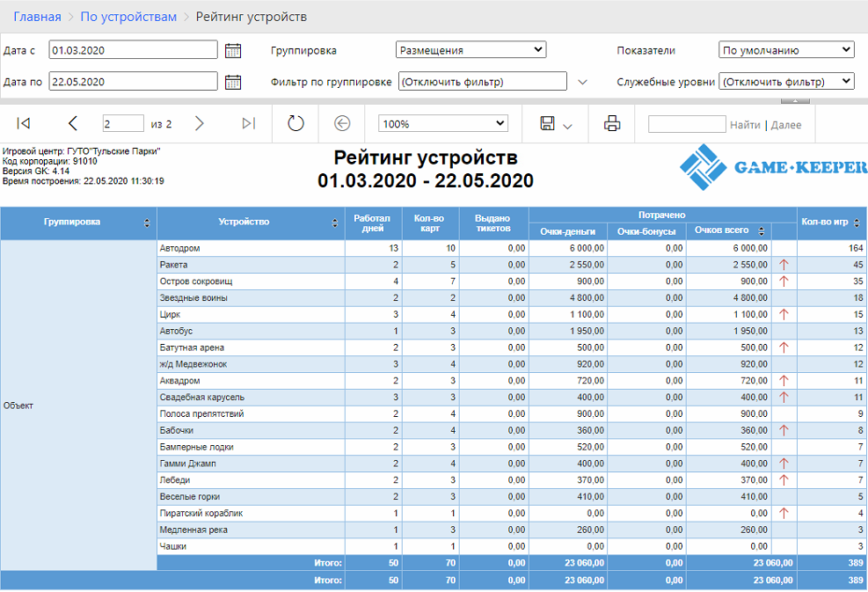Click Дата с input field
Image resolution: width=868 pixels, height=592 pixels.
[134, 50]
